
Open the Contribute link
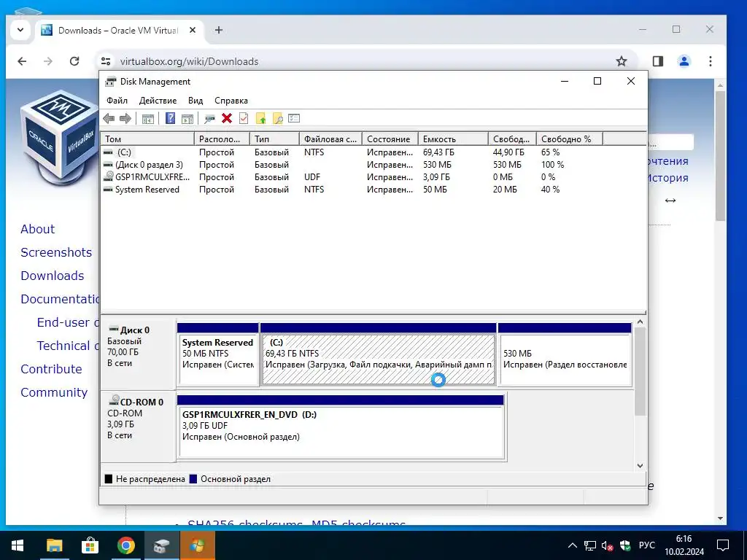(x=52, y=369)
